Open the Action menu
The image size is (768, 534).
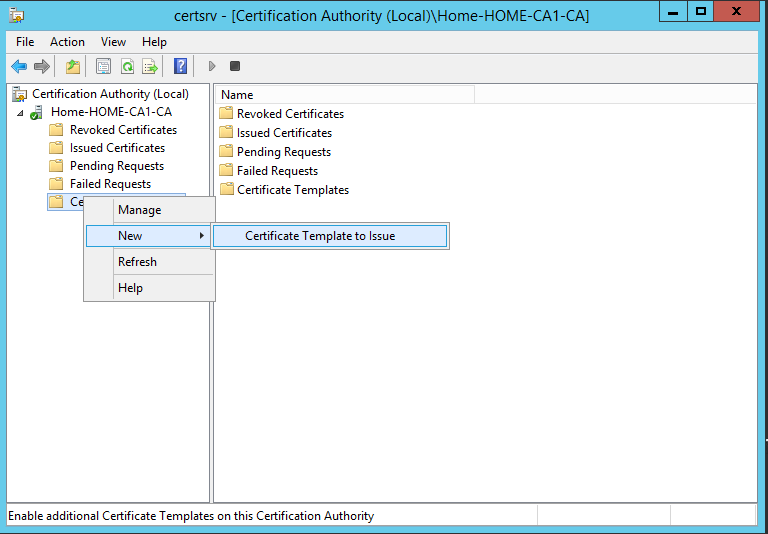point(67,42)
